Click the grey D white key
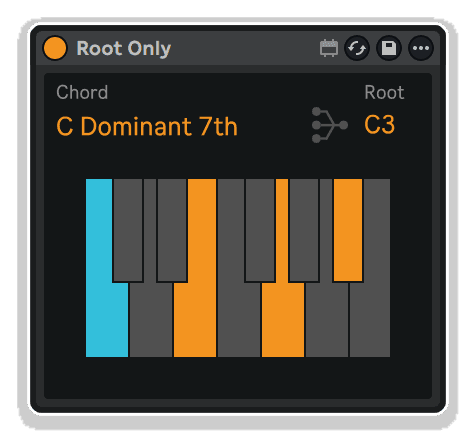Image resolution: width=476 pixels, height=448 pixels. 151,320
